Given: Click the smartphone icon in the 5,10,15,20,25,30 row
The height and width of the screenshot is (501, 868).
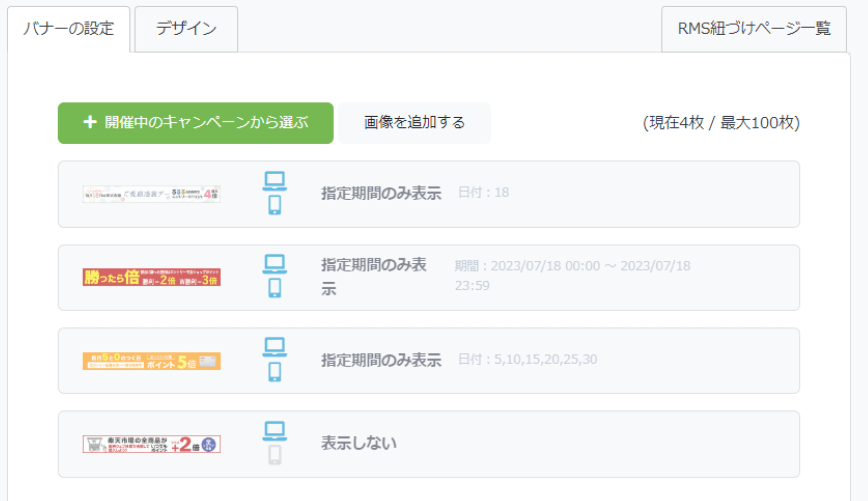Looking at the screenshot, I should coord(275,372).
